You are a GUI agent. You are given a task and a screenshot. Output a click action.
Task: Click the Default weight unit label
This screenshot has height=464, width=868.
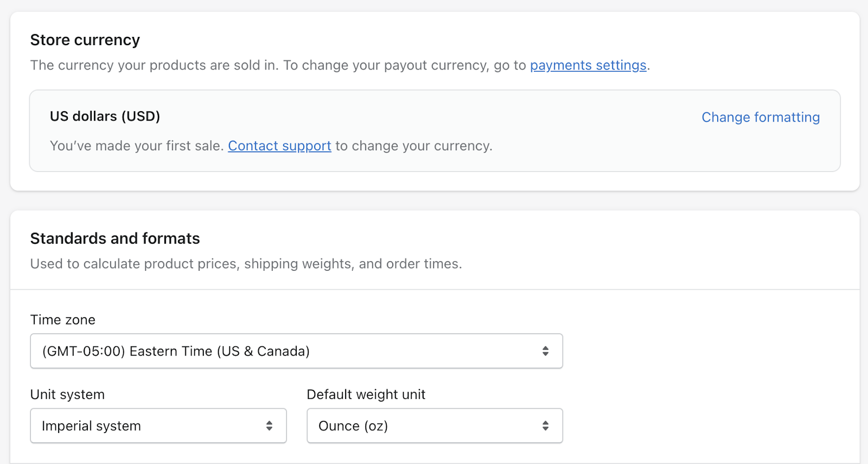pos(366,395)
